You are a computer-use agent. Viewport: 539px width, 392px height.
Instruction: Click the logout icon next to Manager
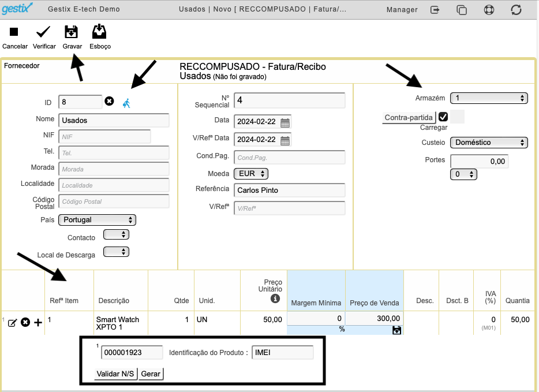click(x=435, y=10)
